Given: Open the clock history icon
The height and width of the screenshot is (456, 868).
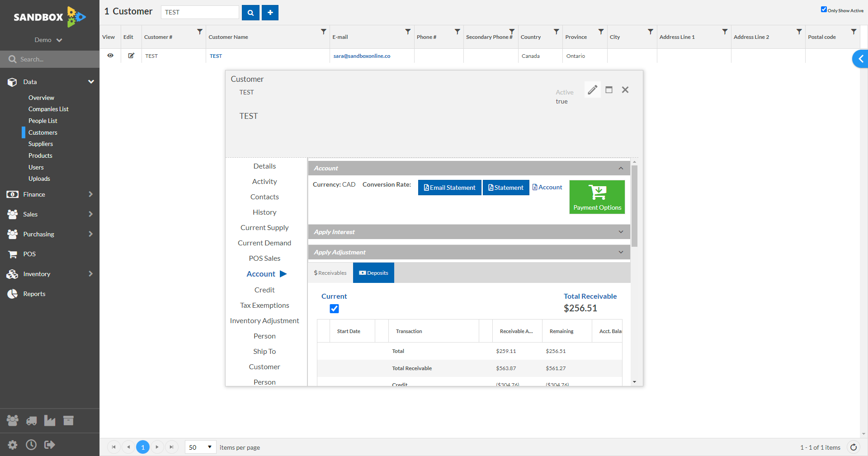Looking at the screenshot, I should point(31,445).
